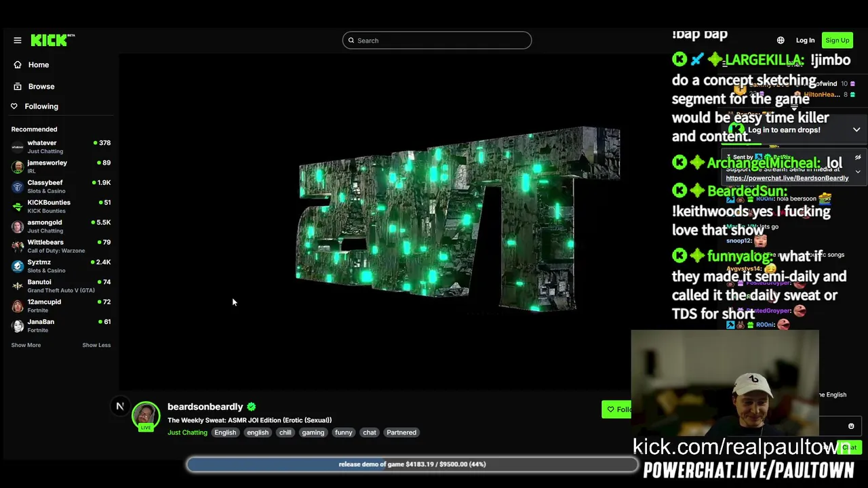Image resolution: width=868 pixels, height=488 pixels.
Task: Open asmongold Just Chatting channel
Action: pyautogui.click(x=61, y=226)
